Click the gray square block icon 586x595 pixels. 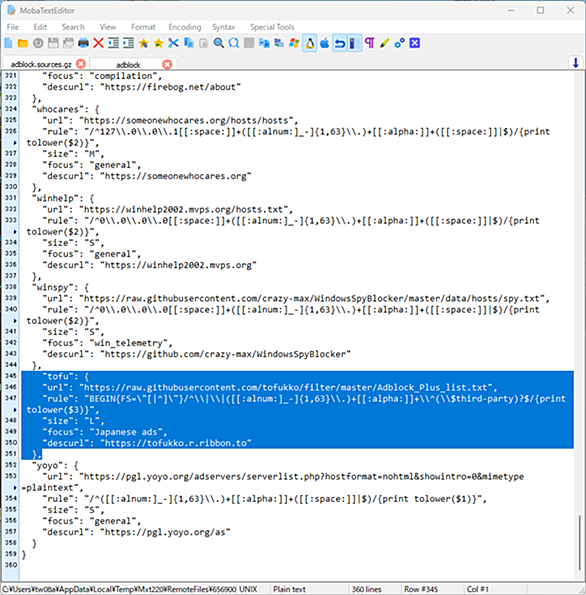(249, 43)
